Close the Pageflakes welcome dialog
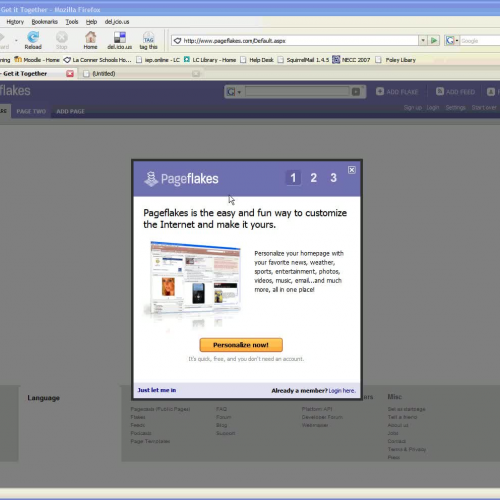The width and height of the screenshot is (500, 500). 352,170
